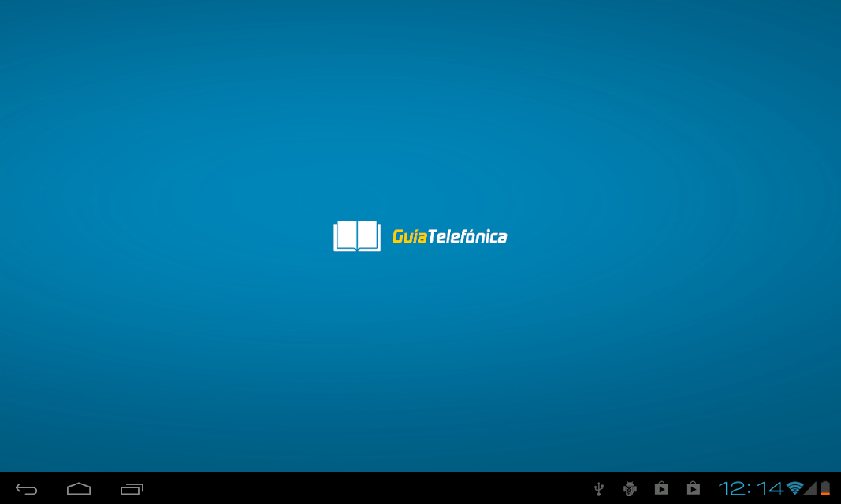Open the first Play Store notification icon
Image resolution: width=841 pixels, height=504 pixels.
point(661,488)
